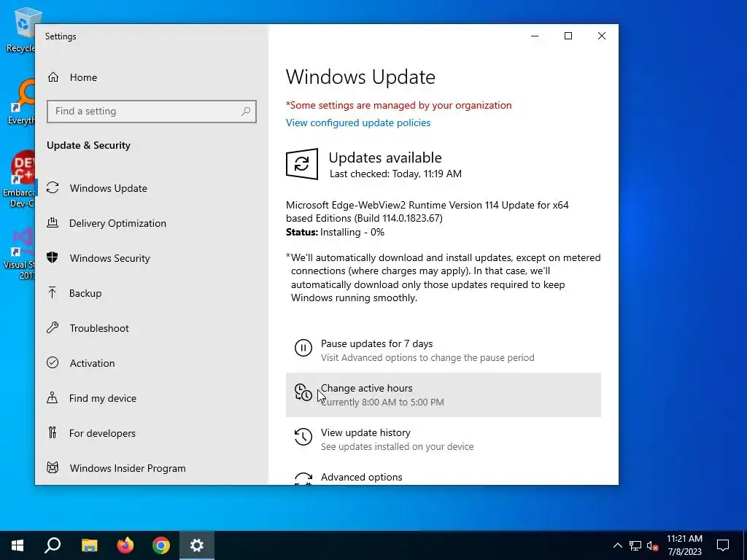Click the Delivery Optimization icon
This screenshot has width=747, height=560.
(53, 223)
